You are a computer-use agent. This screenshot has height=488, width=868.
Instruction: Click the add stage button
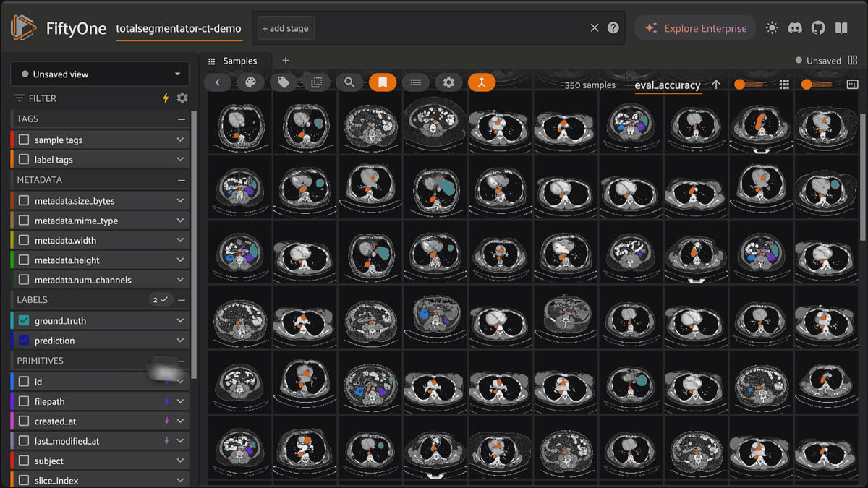pyautogui.click(x=285, y=28)
